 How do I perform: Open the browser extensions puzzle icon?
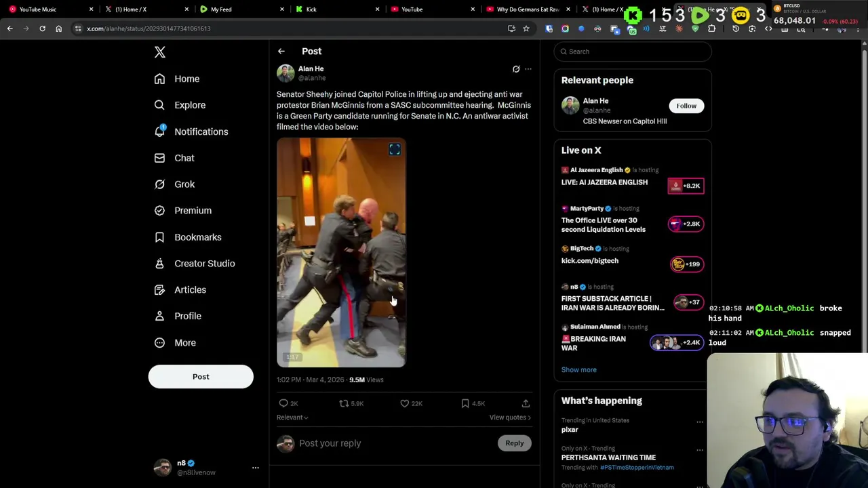pos(711,28)
